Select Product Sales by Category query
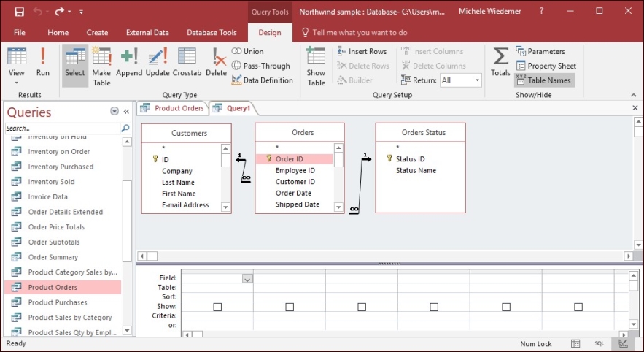This screenshot has height=352, width=644. click(x=70, y=318)
